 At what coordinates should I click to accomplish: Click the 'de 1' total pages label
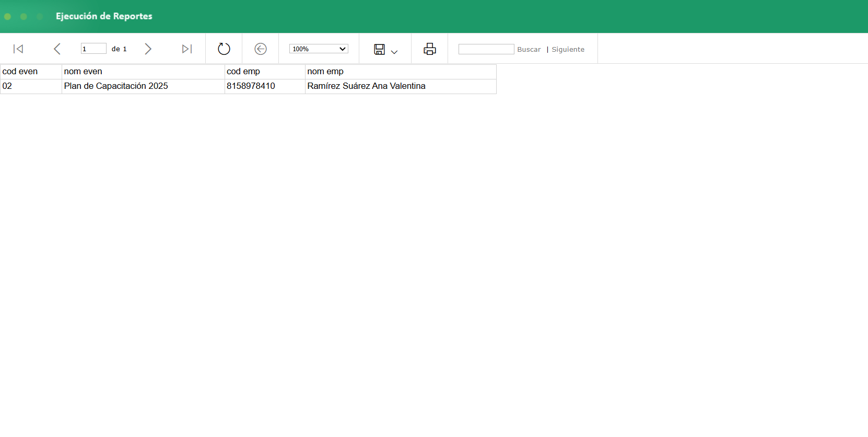click(119, 49)
